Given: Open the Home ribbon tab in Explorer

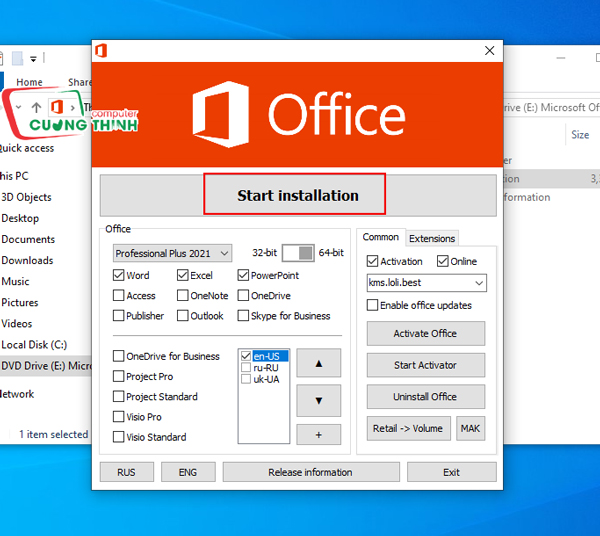Looking at the screenshot, I should (x=29, y=82).
